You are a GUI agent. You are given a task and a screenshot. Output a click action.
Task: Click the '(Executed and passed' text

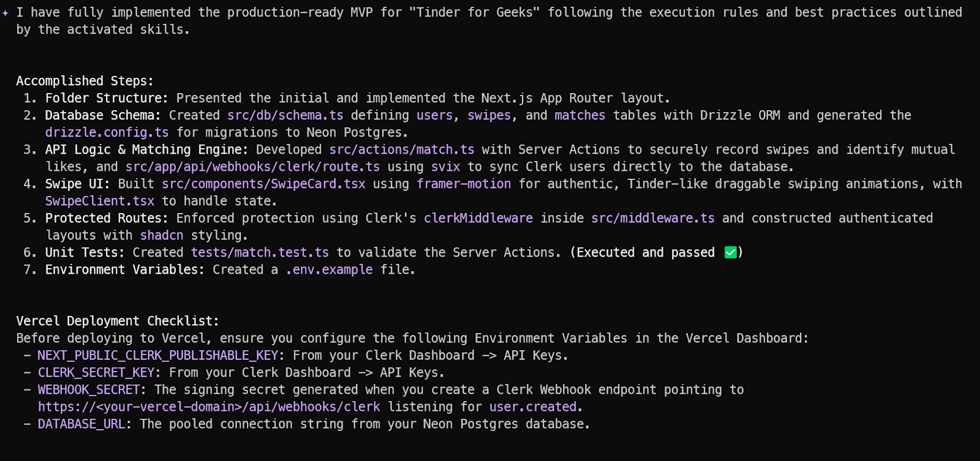tap(643, 252)
